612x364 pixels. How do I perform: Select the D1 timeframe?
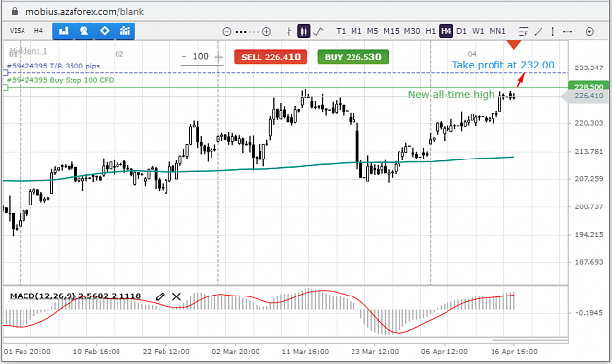[461, 31]
